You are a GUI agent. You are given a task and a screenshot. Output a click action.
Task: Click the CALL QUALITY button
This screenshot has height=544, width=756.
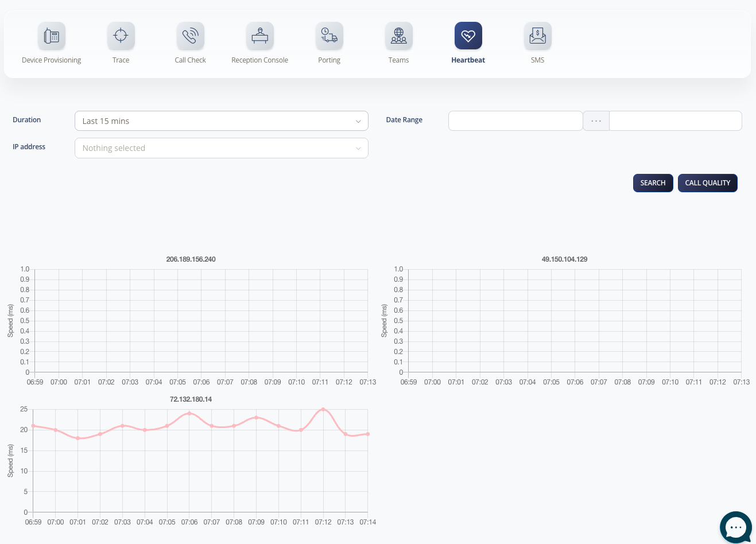pos(707,183)
